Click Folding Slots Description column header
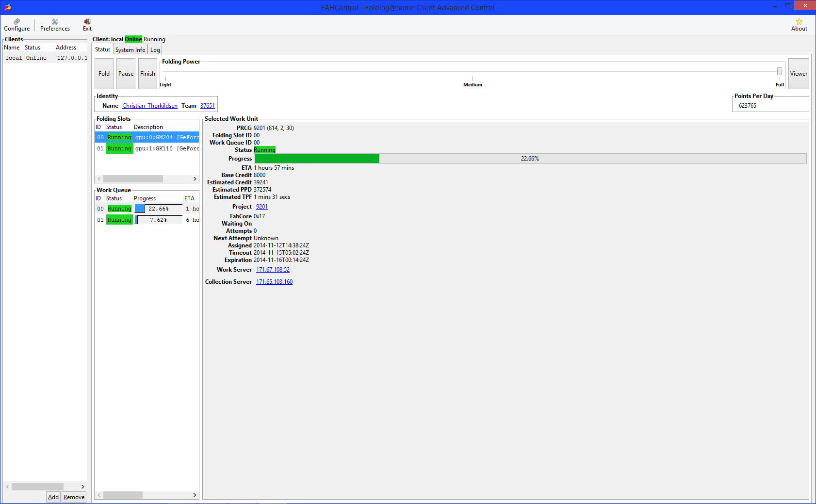 point(148,127)
